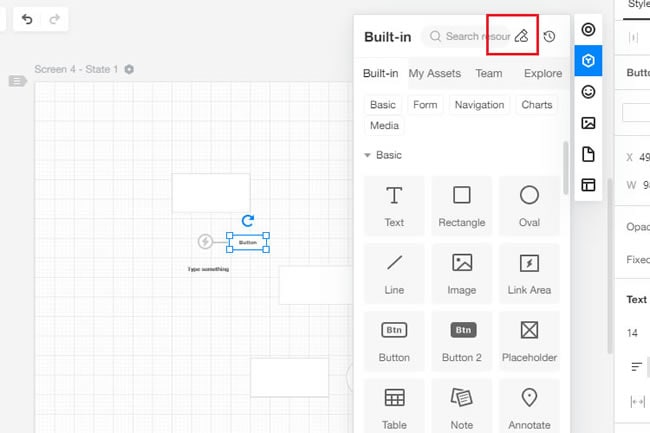Pick the Placeholder component
650x433 pixels.
coord(529,341)
